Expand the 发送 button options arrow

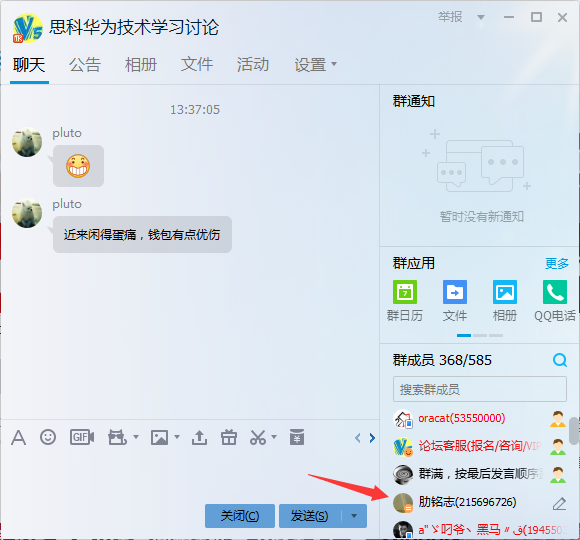point(354,516)
